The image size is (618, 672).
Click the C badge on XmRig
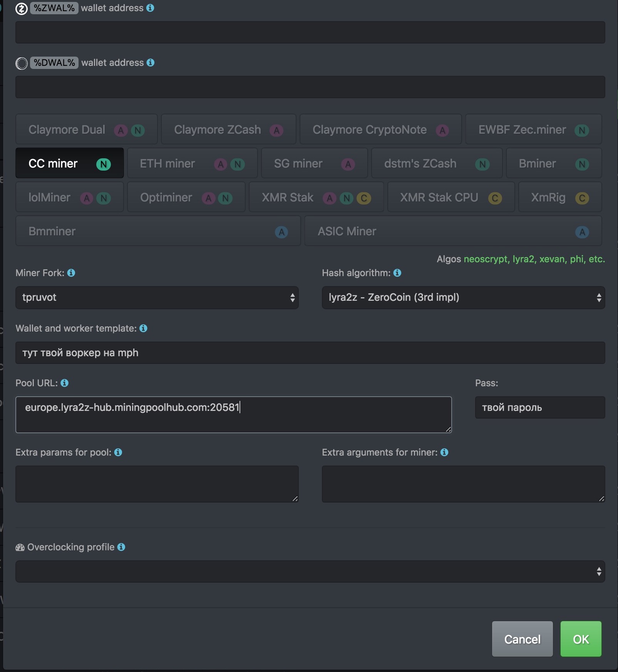pos(582,198)
